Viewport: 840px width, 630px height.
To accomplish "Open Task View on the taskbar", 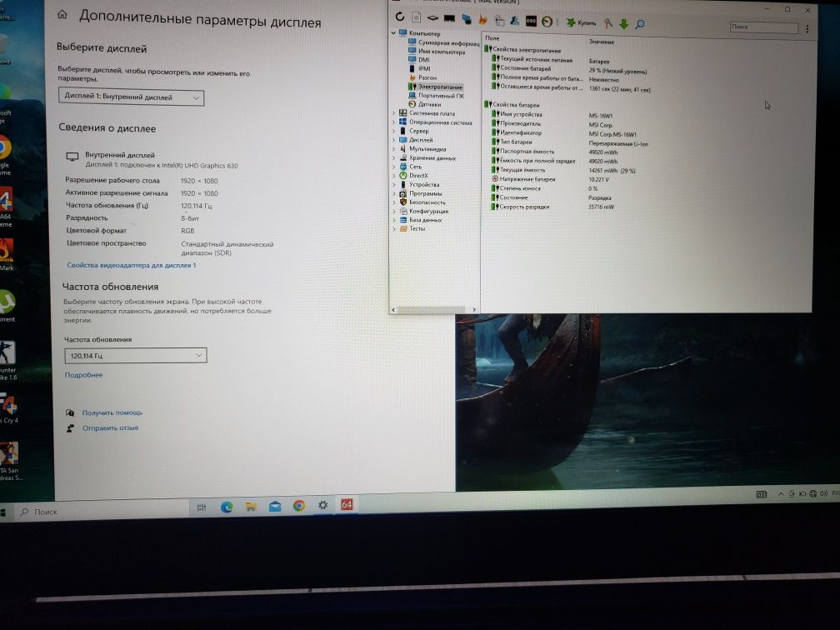I will point(202,507).
